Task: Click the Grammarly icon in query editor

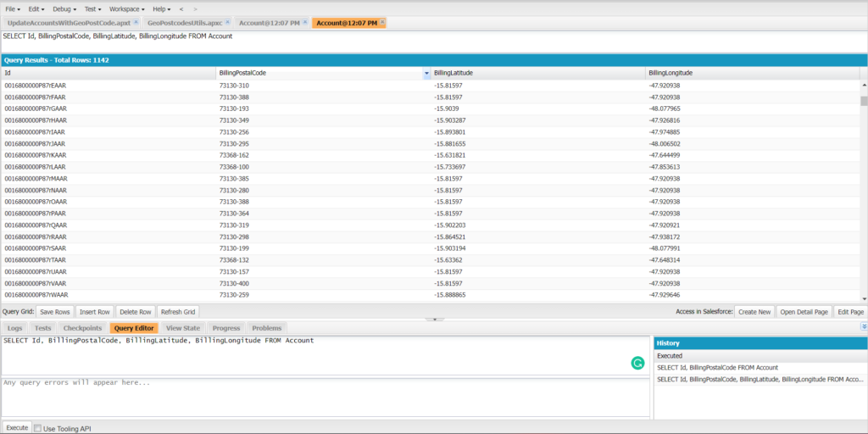Action: click(x=637, y=363)
